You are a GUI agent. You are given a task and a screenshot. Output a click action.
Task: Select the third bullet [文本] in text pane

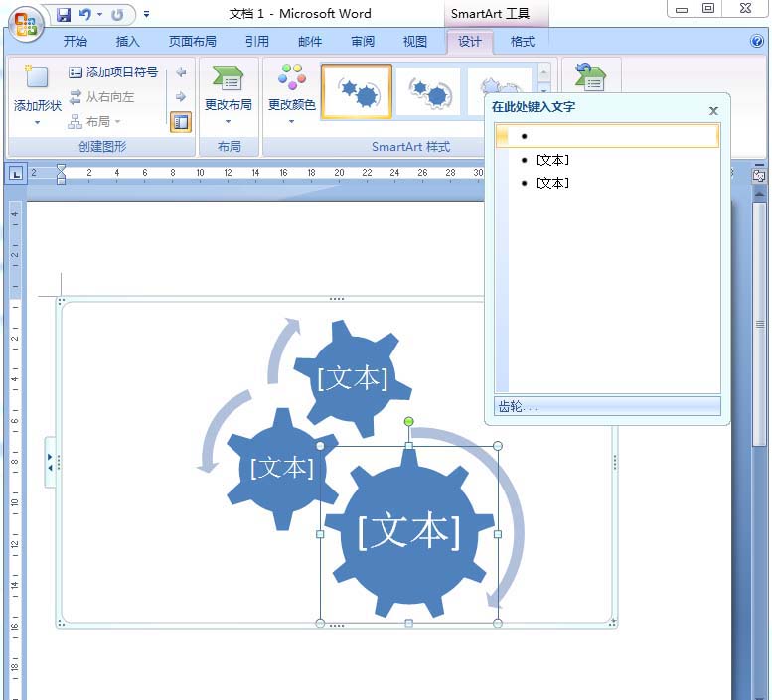(x=551, y=183)
